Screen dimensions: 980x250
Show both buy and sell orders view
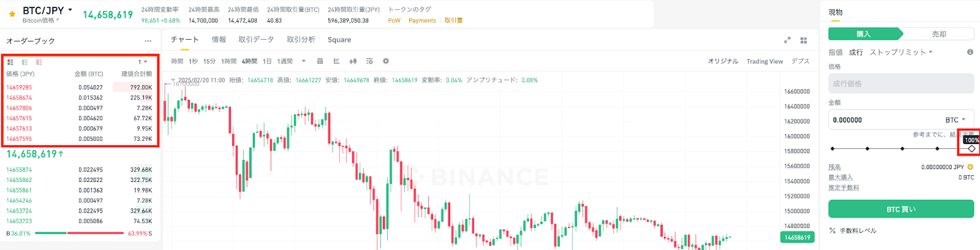[x=10, y=62]
